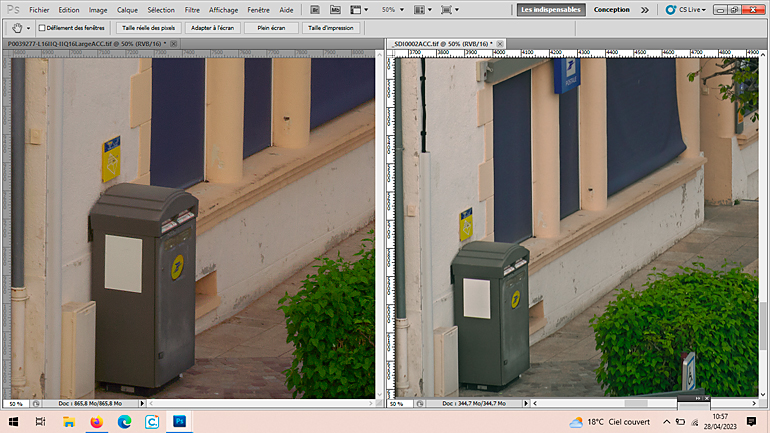Switch to Conception workspace
The width and height of the screenshot is (770, 433).
point(611,10)
